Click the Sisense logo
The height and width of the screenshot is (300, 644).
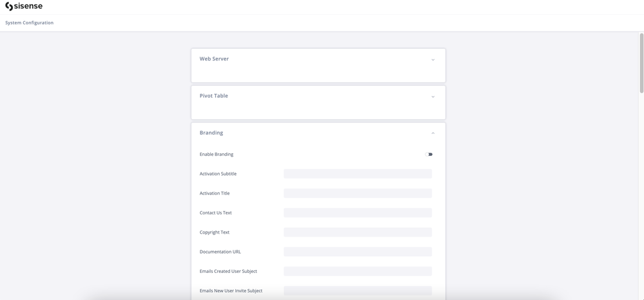pos(24,6)
